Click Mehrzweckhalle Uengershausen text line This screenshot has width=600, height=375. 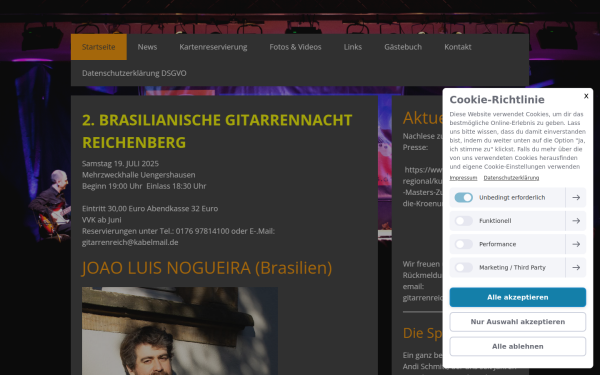coord(139,175)
